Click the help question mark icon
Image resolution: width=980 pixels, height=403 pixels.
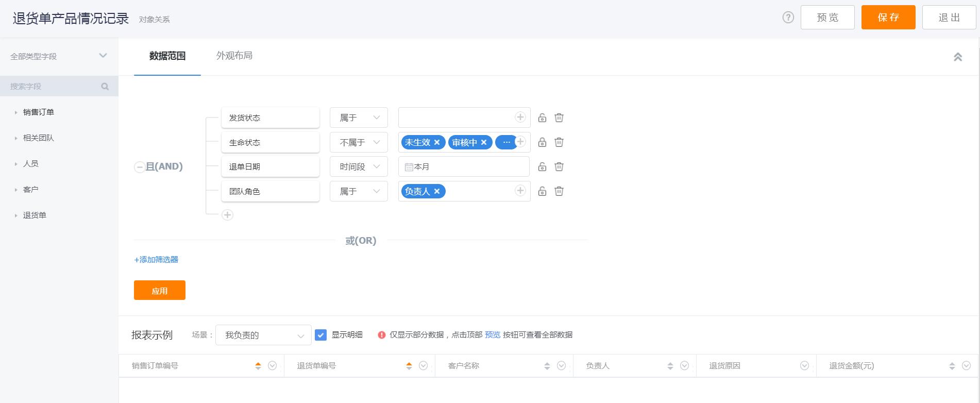coord(788,18)
